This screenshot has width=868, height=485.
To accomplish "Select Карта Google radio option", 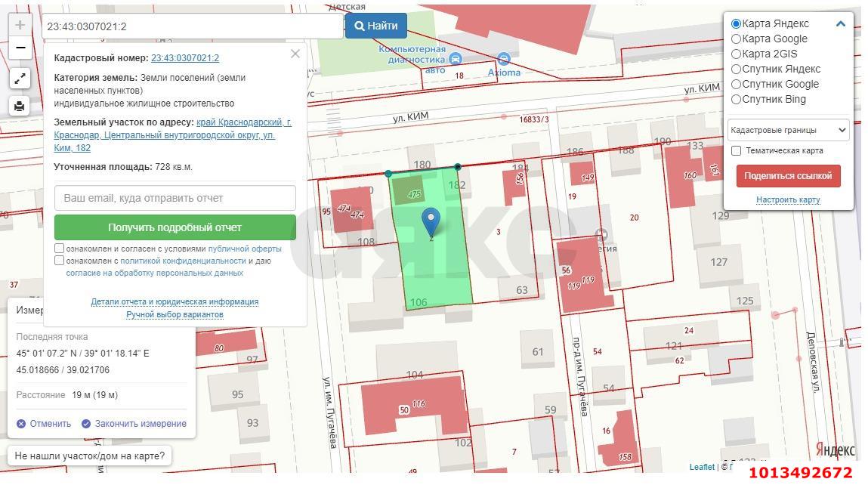I will tap(736, 39).
